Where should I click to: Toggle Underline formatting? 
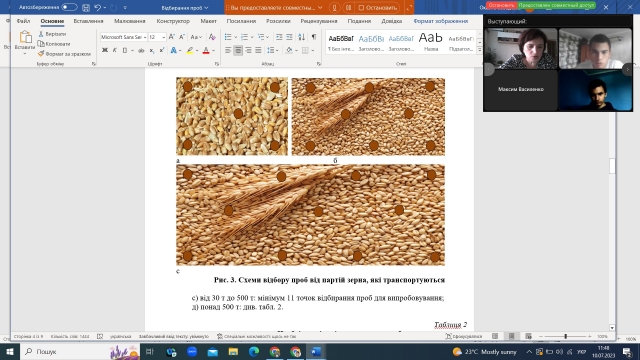[x=125, y=50]
